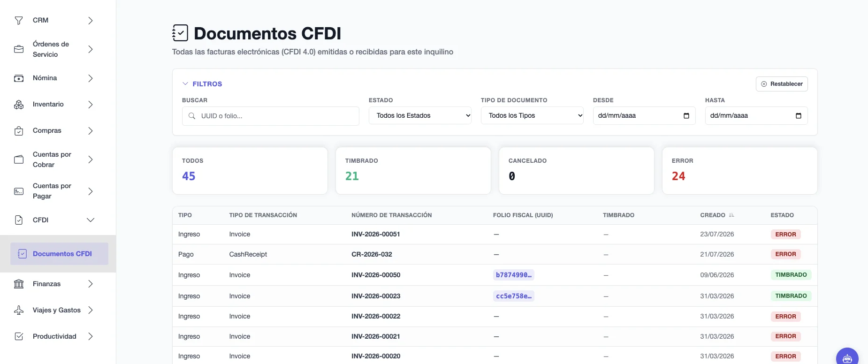Screen dimensions: 868x364
Task: Expand the Finanzas chevron
Action: tap(91, 284)
